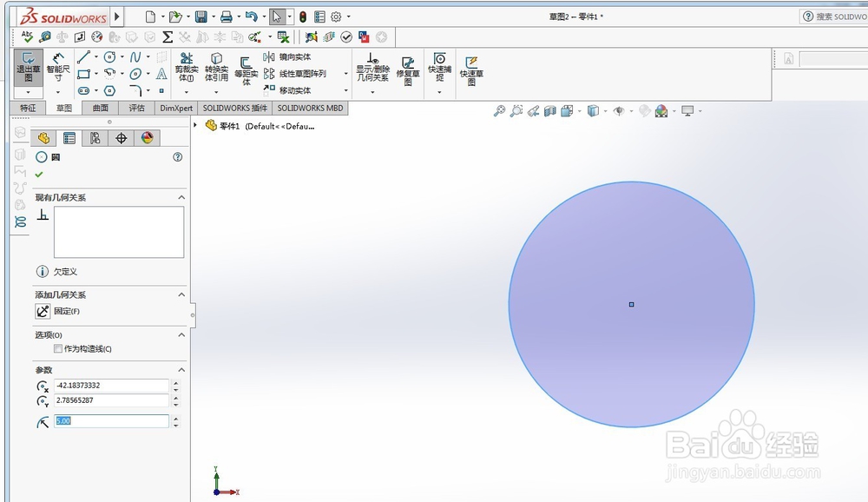Collapse the 选项 section
Image resolution: width=868 pixels, height=502 pixels.
point(181,334)
